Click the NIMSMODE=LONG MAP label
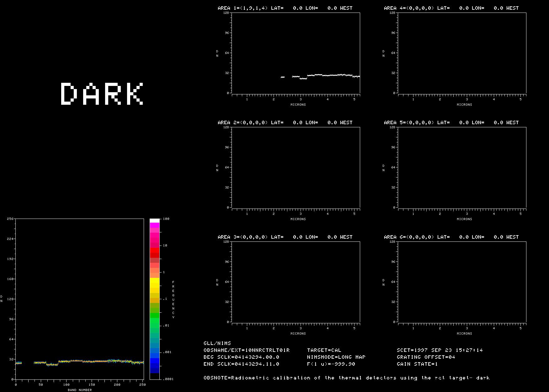Image resolution: width=549 pixels, height=392 pixels. coord(336,357)
